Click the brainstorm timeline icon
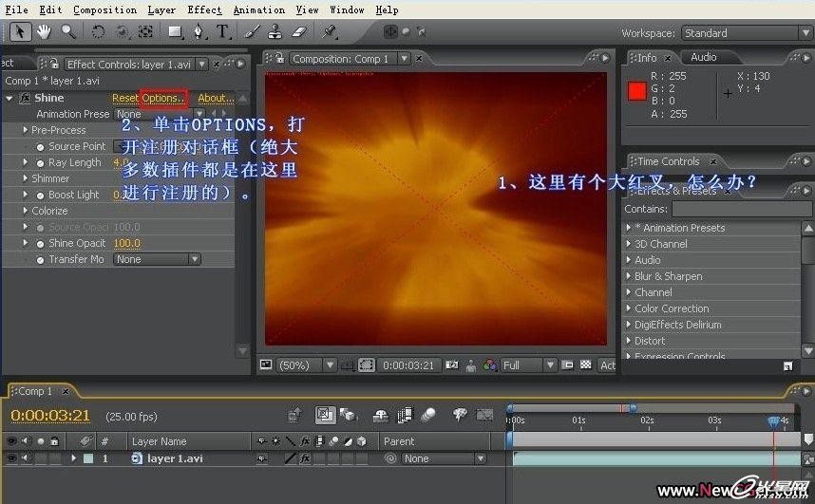The height and width of the screenshot is (504, 815). point(460,415)
